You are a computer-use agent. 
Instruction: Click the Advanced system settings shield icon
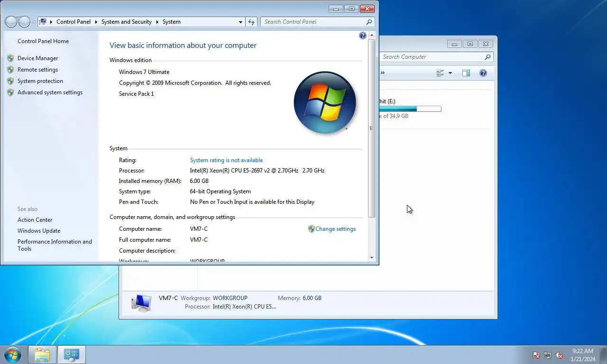pos(10,92)
